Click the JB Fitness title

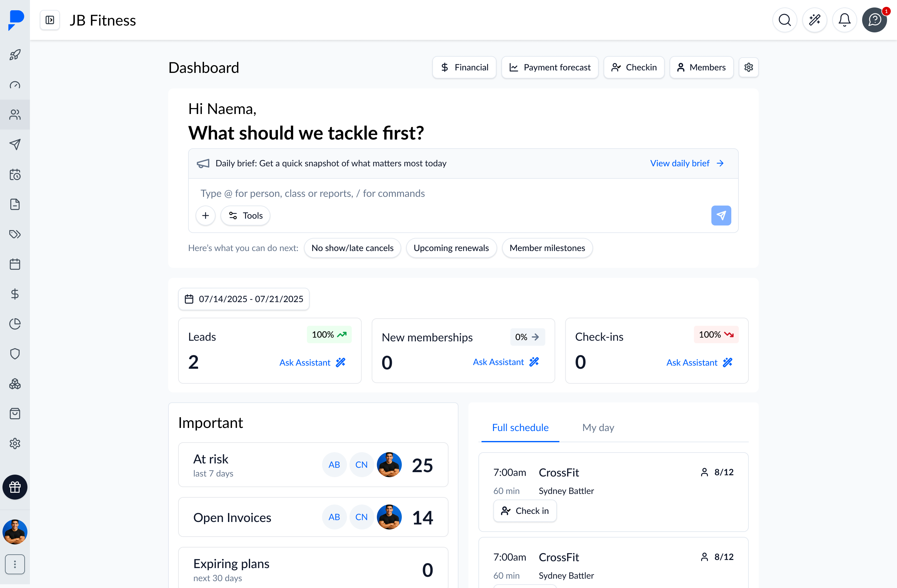(102, 20)
